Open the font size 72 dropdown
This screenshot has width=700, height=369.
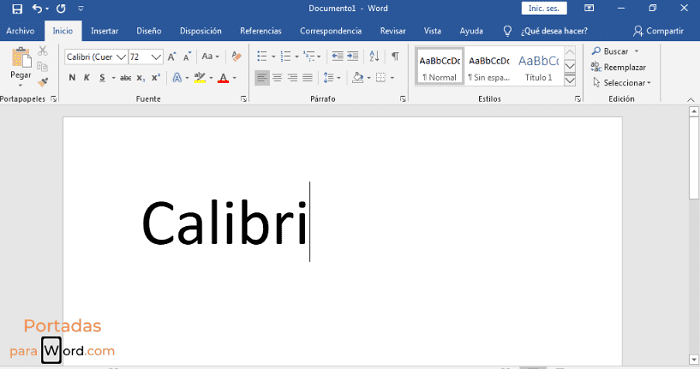click(x=156, y=57)
